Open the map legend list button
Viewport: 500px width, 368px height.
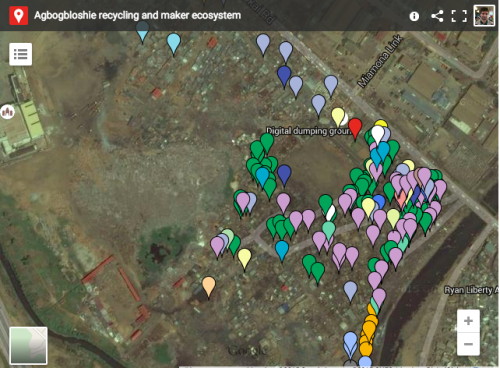tap(21, 54)
